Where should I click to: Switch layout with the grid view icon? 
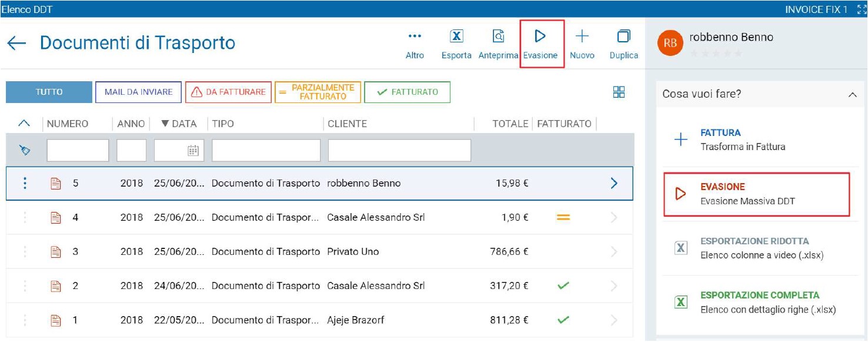[x=619, y=92]
